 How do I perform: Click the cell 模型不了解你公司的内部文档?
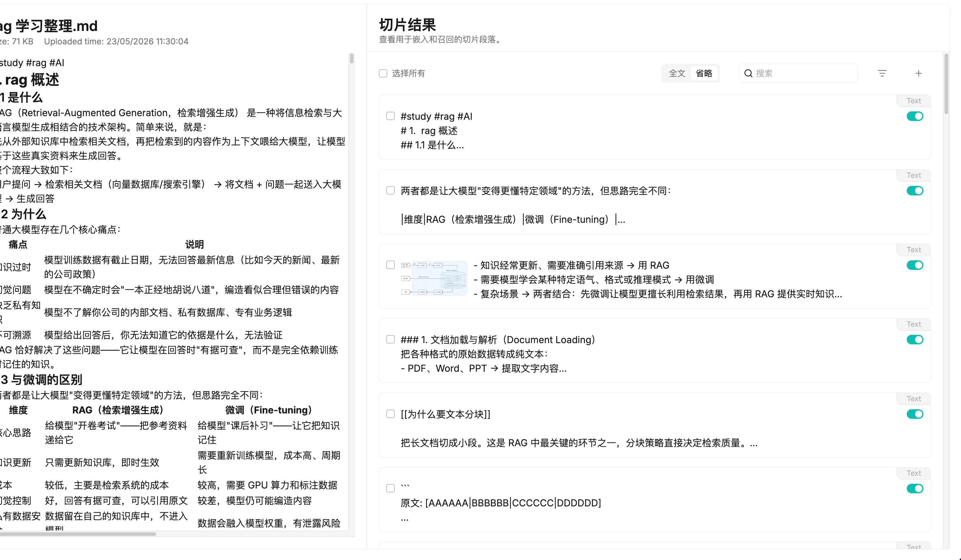point(168,312)
